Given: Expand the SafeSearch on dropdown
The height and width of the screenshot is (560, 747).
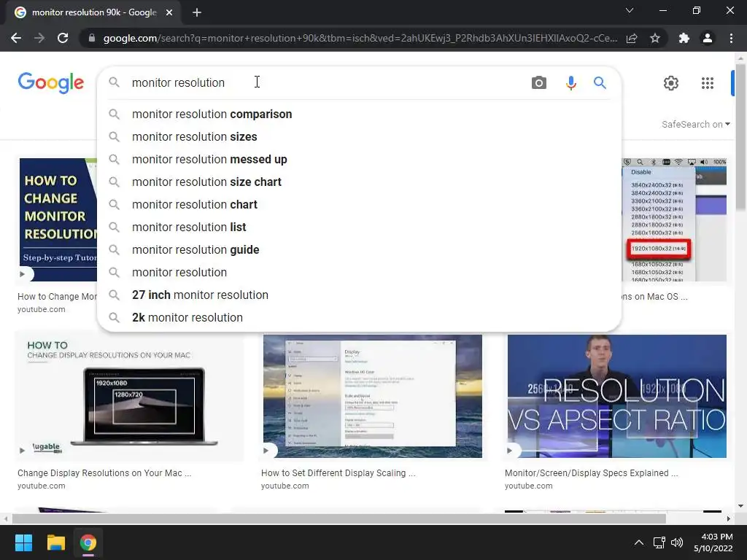Looking at the screenshot, I should [x=695, y=124].
